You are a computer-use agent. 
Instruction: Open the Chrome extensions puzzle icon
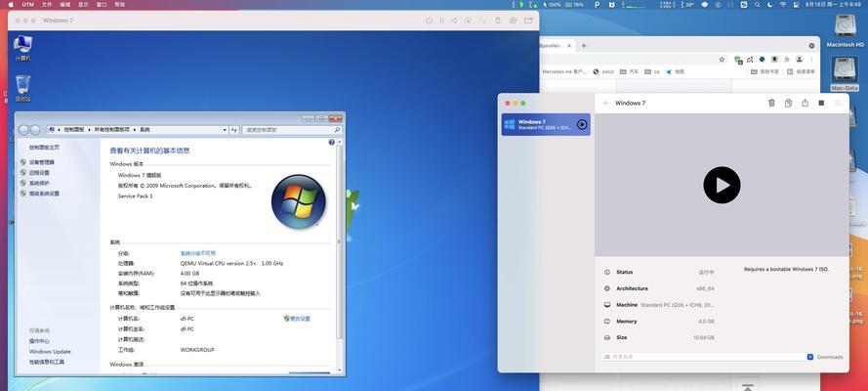pyautogui.click(x=787, y=60)
